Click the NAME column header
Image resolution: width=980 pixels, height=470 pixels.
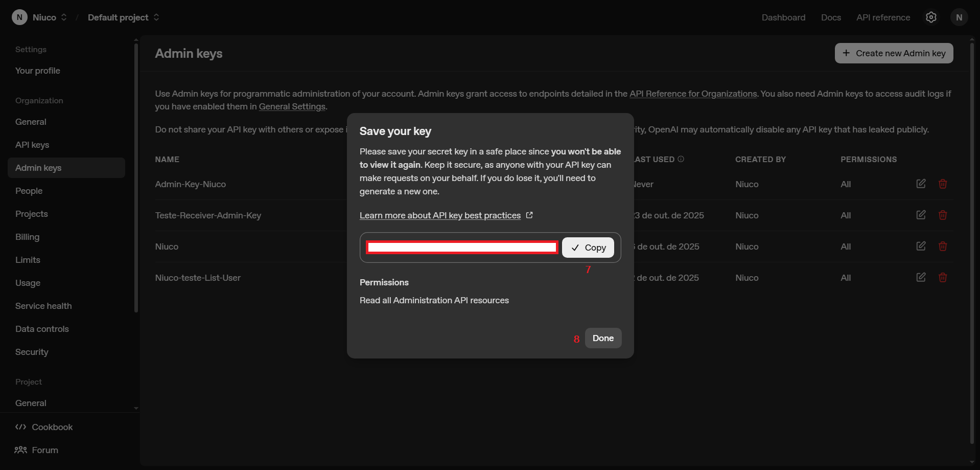167,159
